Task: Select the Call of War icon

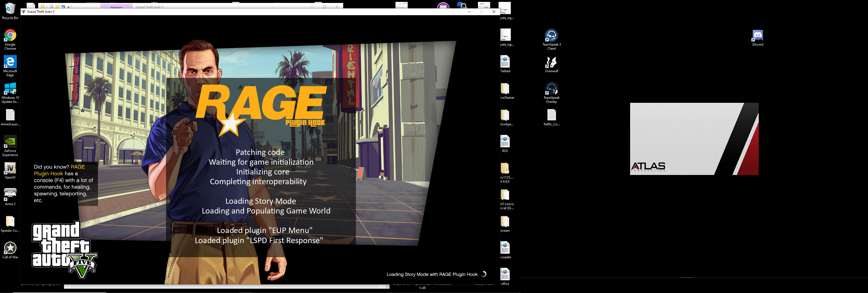Action: click(10, 248)
